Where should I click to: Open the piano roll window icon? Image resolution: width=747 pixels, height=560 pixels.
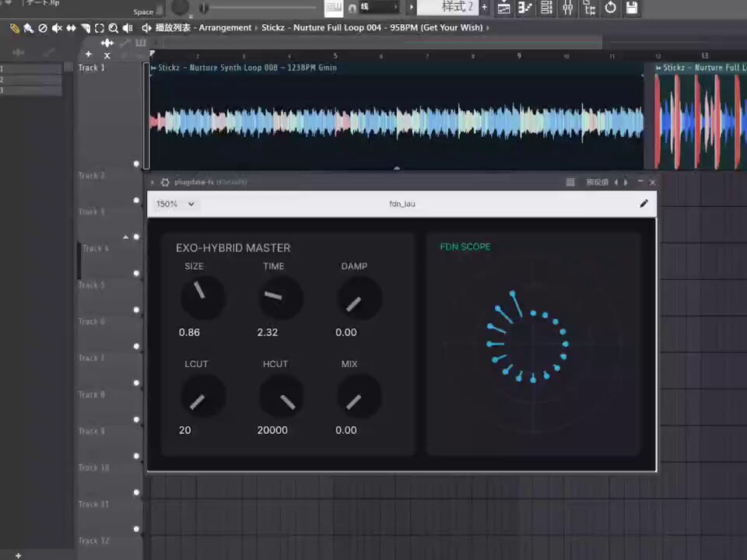(x=525, y=8)
